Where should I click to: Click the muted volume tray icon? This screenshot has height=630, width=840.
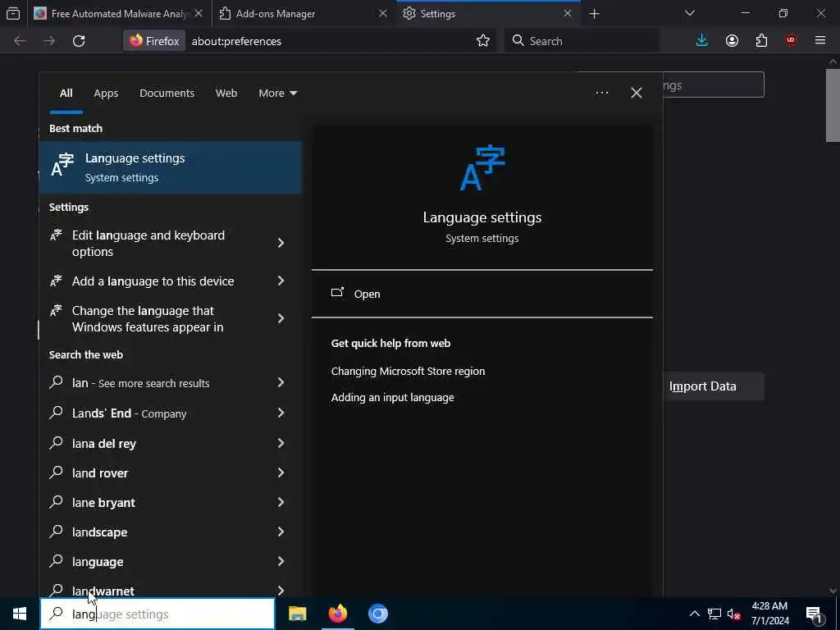[734, 614]
